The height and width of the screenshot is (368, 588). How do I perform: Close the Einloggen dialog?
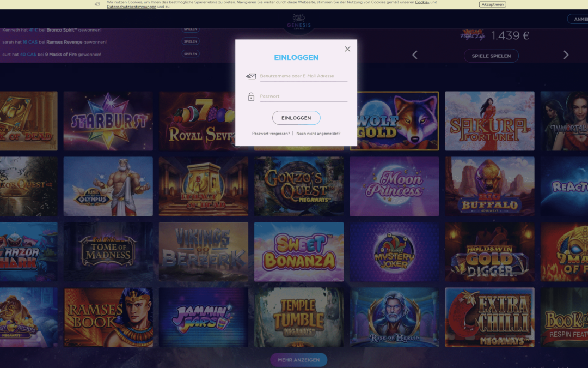coord(347,49)
